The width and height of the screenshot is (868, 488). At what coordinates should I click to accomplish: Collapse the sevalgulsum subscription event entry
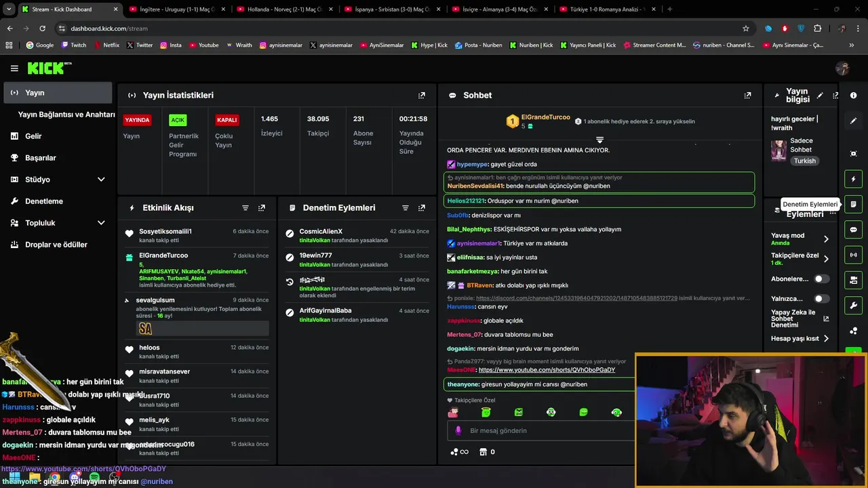(127, 300)
